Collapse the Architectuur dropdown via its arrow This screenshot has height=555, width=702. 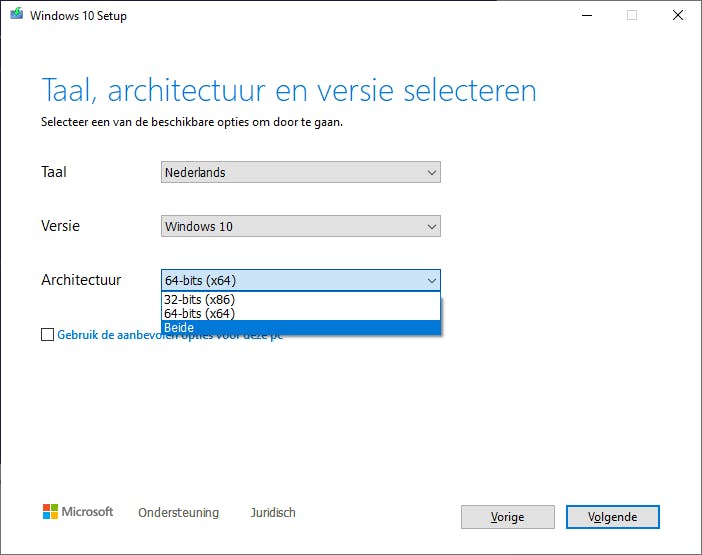[432, 281]
